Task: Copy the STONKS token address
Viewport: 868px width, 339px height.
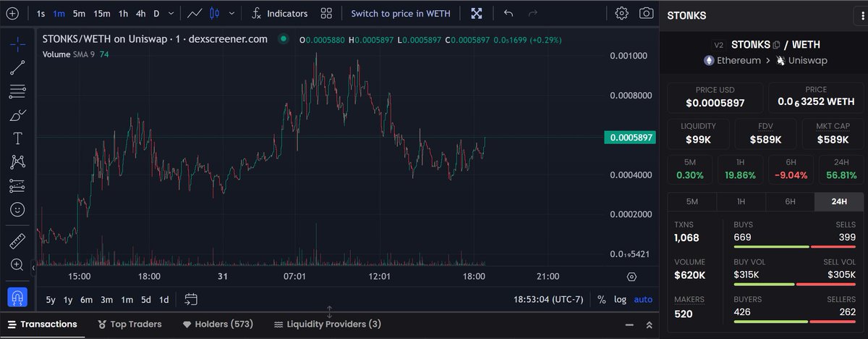Action: click(x=776, y=44)
